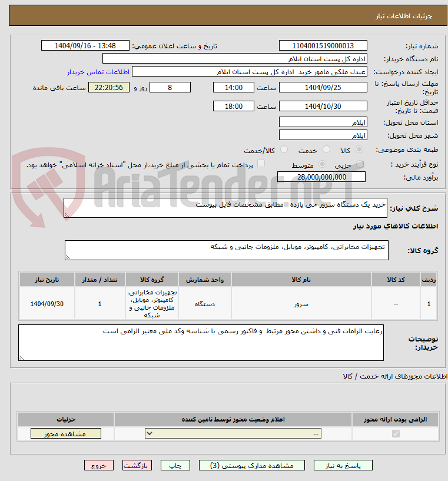Open مشاهده مدارک پیوستی (3) button
Viewport: 448px width, 481px height.
click(252, 465)
